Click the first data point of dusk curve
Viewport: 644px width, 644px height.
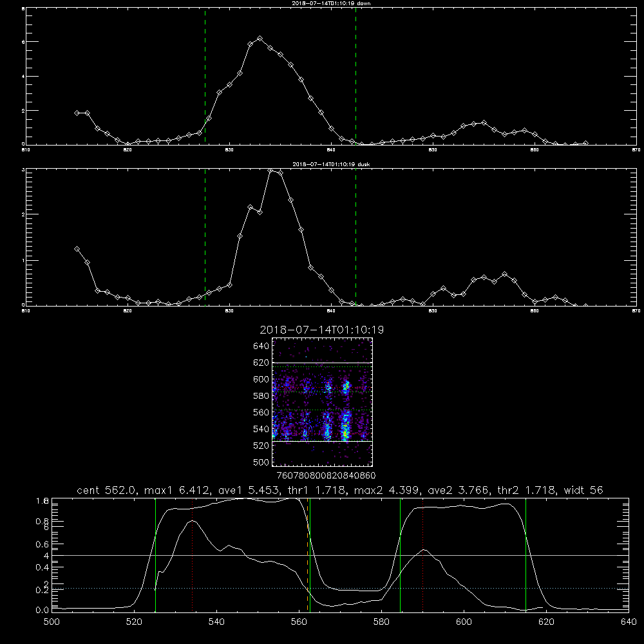[x=77, y=249]
